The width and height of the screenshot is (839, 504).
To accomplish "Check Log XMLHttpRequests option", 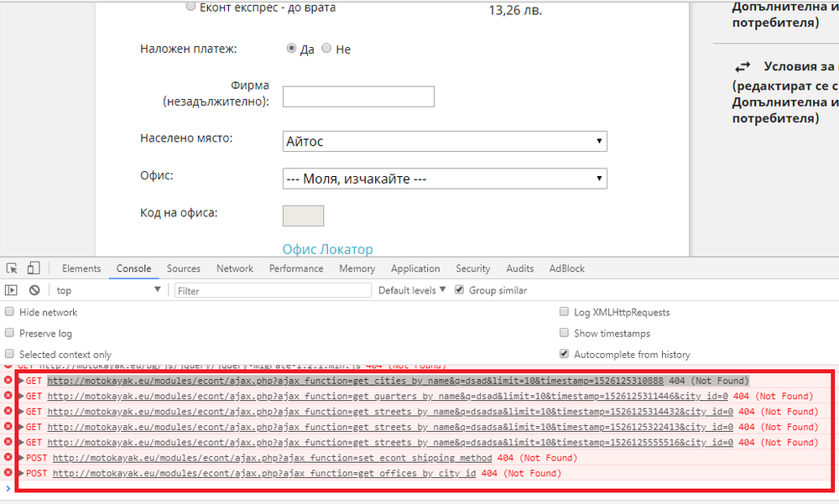I will (x=564, y=311).
